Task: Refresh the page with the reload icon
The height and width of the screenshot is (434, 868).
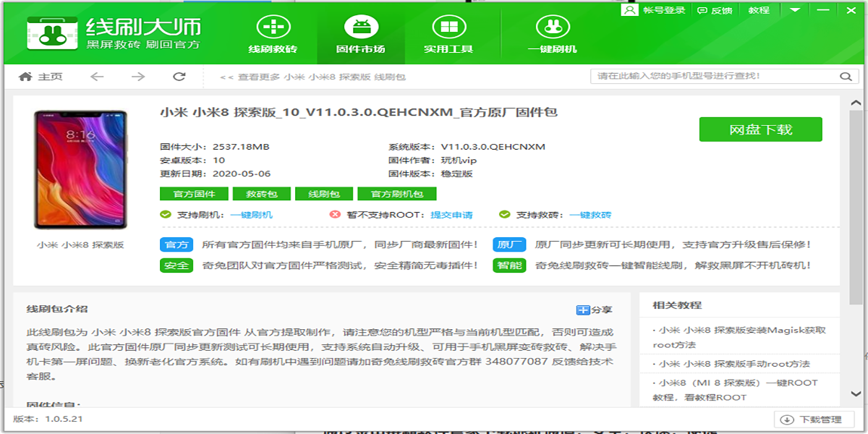Action: 179,77
